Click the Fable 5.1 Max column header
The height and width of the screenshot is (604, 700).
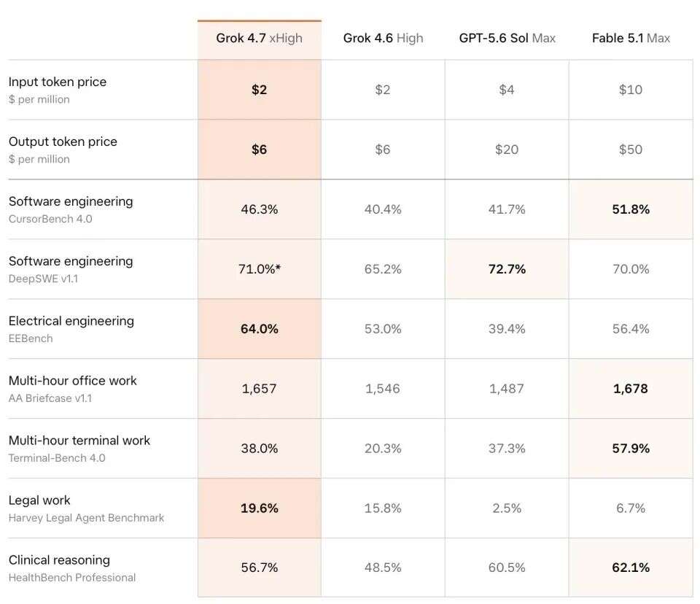pos(631,39)
